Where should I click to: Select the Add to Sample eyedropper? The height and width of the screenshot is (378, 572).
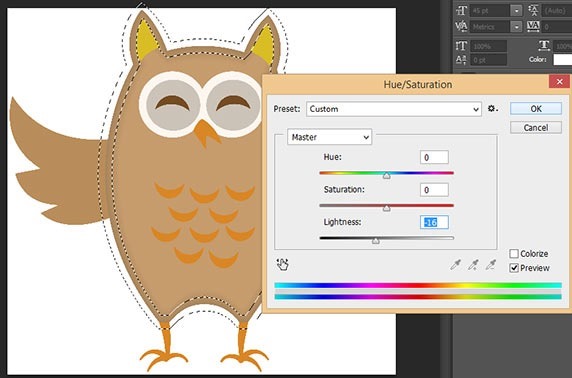click(474, 265)
